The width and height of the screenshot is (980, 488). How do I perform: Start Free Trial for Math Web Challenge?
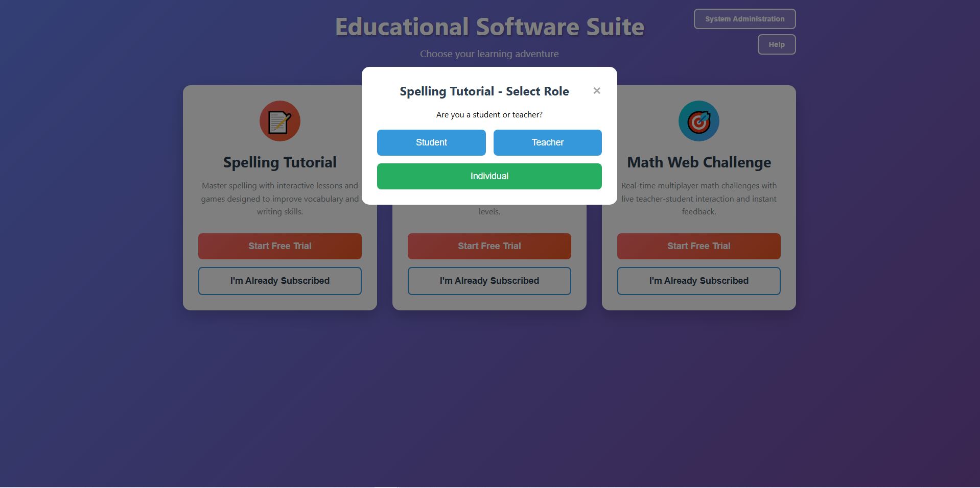coord(698,246)
